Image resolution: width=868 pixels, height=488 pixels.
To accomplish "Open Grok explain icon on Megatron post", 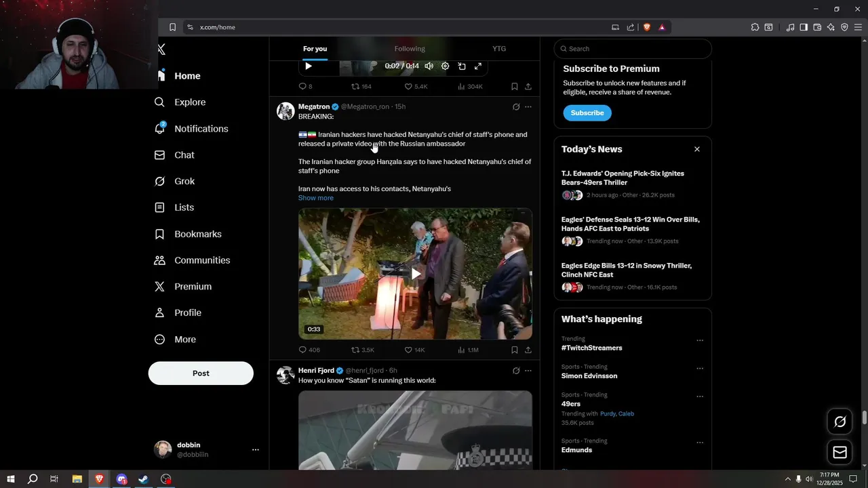I will 516,106.
